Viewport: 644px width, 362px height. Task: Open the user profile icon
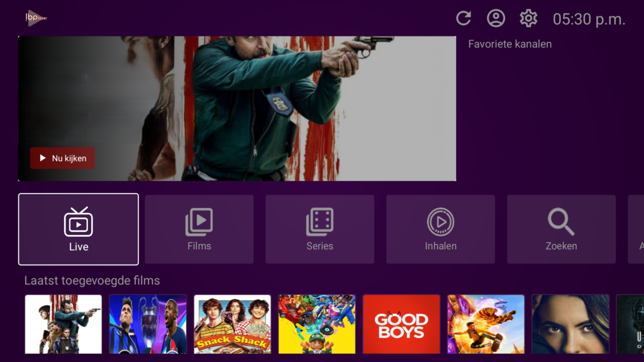tap(496, 18)
